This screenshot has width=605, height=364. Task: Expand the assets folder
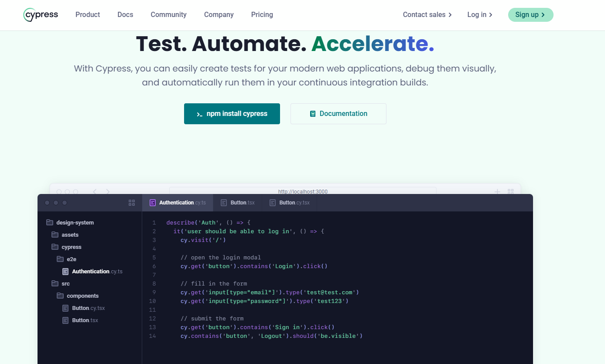click(65, 235)
